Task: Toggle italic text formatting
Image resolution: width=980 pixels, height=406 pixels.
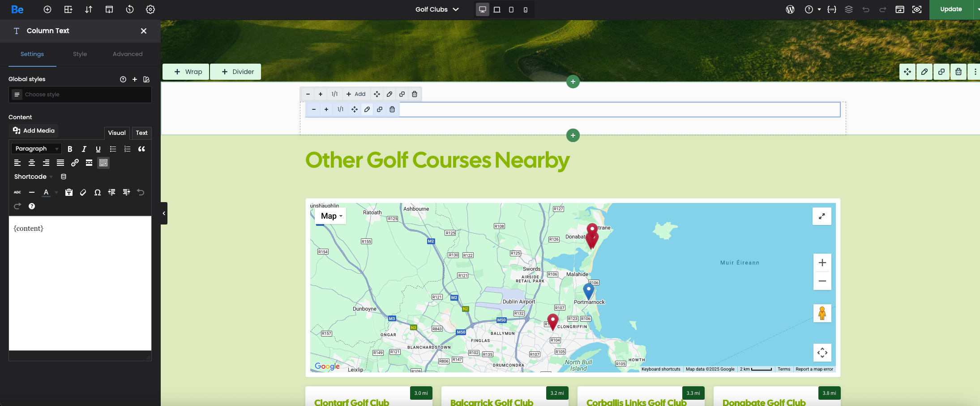Action: pyautogui.click(x=84, y=149)
